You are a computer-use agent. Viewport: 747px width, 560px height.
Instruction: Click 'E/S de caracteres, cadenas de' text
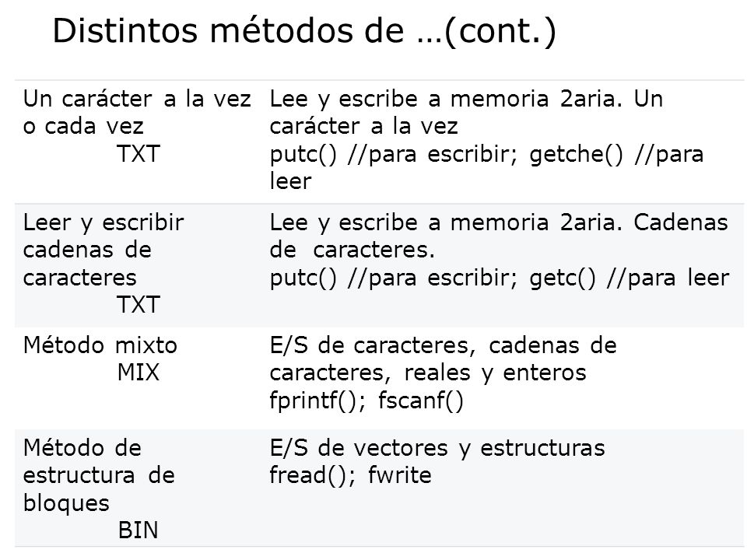pos(443,345)
